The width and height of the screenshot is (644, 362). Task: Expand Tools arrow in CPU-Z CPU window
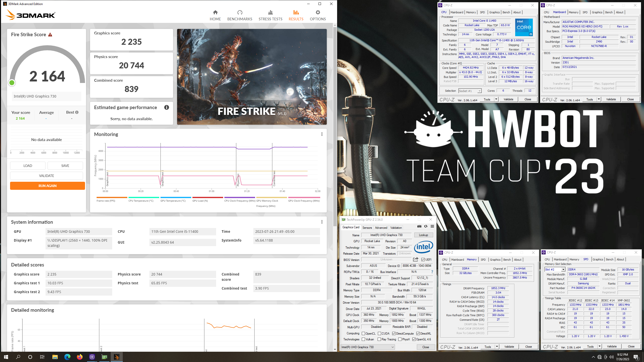[x=496, y=99]
